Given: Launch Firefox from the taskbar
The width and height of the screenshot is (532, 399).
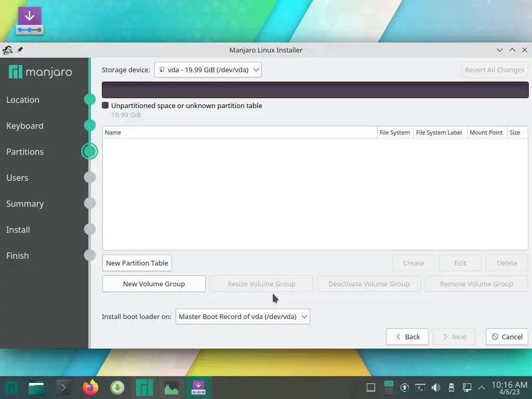Looking at the screenshot, I should 90,388.
